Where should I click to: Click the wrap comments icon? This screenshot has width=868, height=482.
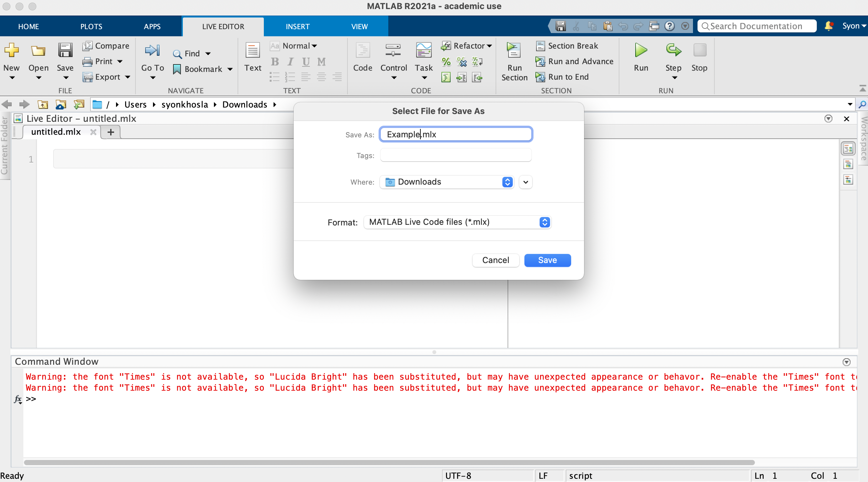(x=477, y=62)
